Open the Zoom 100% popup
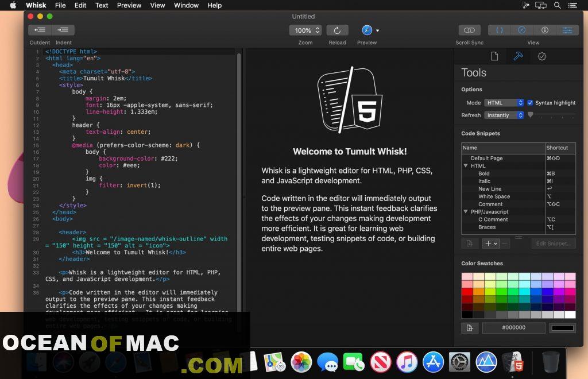This screenshot has width=588, height=379. 305,30
